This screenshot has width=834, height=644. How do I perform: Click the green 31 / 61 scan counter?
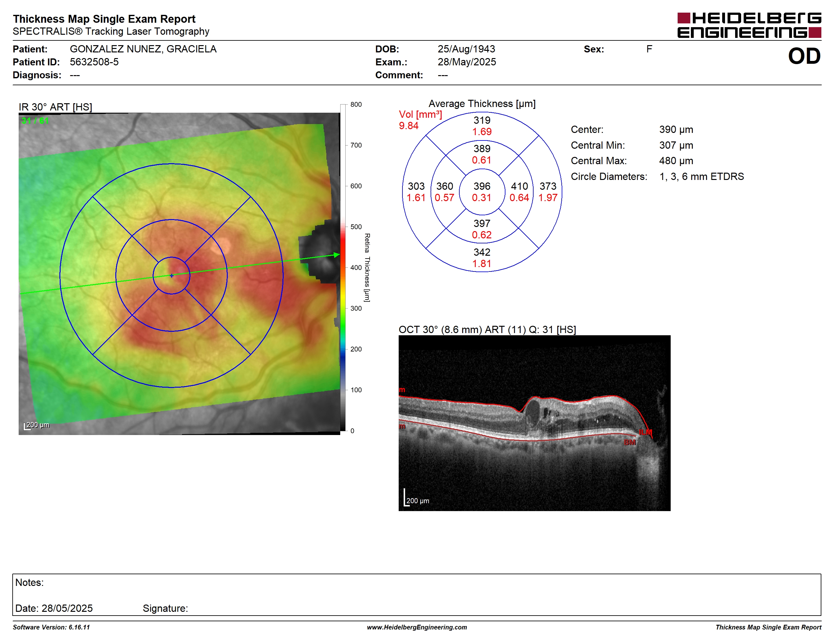click(x=35, y=121)
